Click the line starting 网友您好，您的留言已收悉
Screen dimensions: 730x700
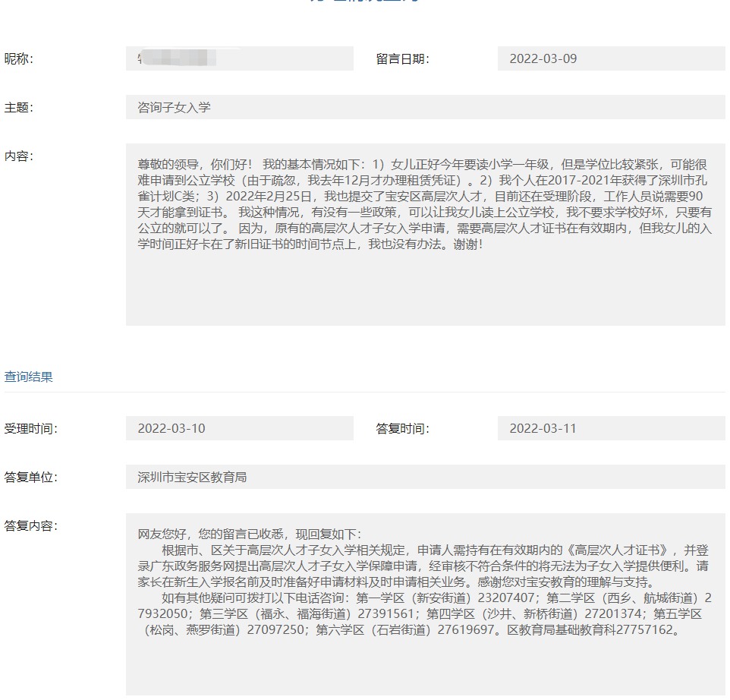(x=250, y=534)
